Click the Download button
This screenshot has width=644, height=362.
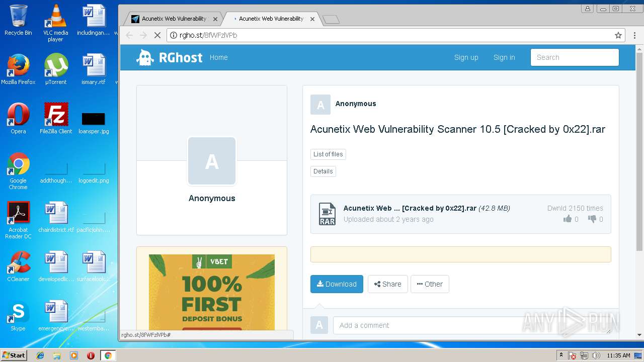tap(337, 284)
